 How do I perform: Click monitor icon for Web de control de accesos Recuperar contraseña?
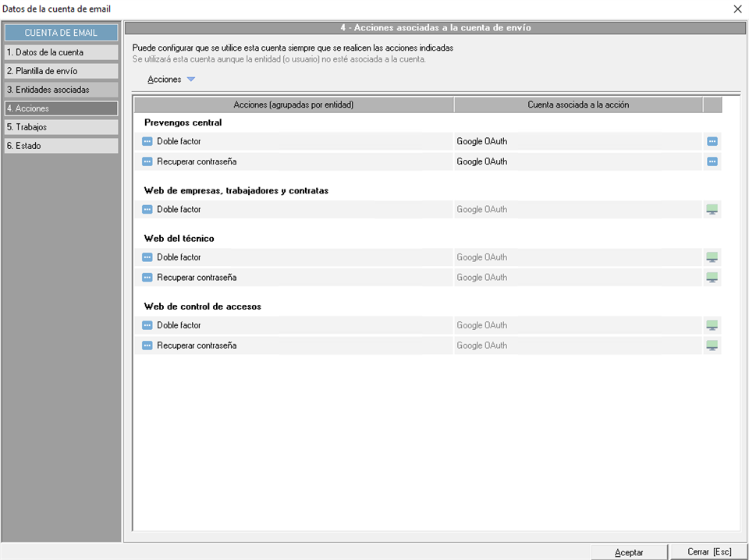pyautogui.click(x=712, y=346)
